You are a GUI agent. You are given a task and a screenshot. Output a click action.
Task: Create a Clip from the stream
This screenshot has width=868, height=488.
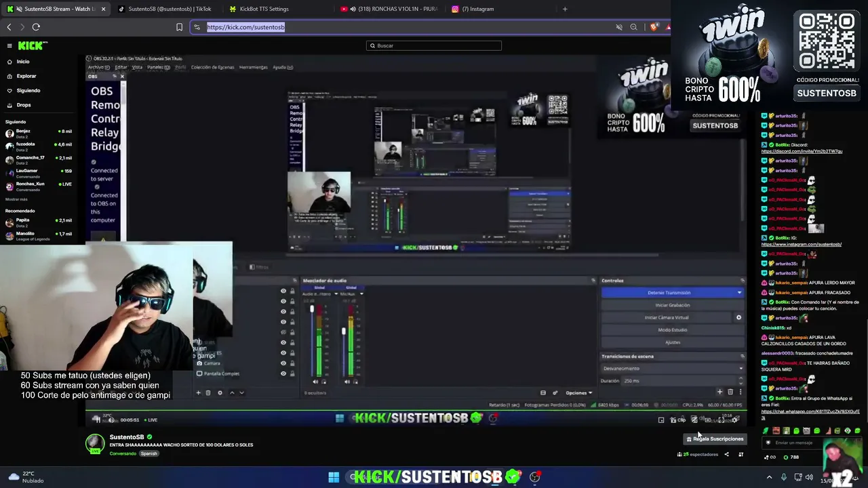pos(679,420)
